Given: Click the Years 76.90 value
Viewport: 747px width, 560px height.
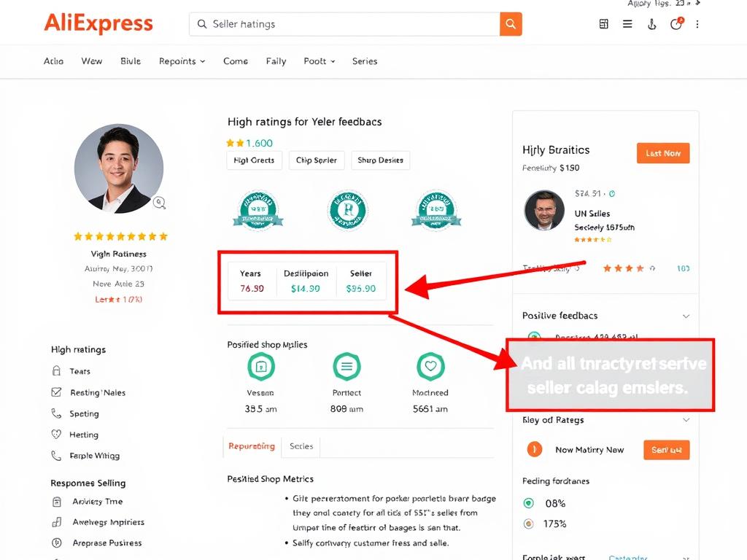Looking at the screenshot, I should [x=252, y=289].
